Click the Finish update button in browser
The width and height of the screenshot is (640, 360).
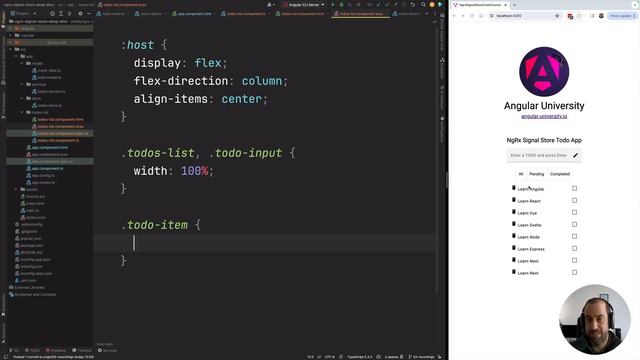pyautogui.click(x=622, y=16)
